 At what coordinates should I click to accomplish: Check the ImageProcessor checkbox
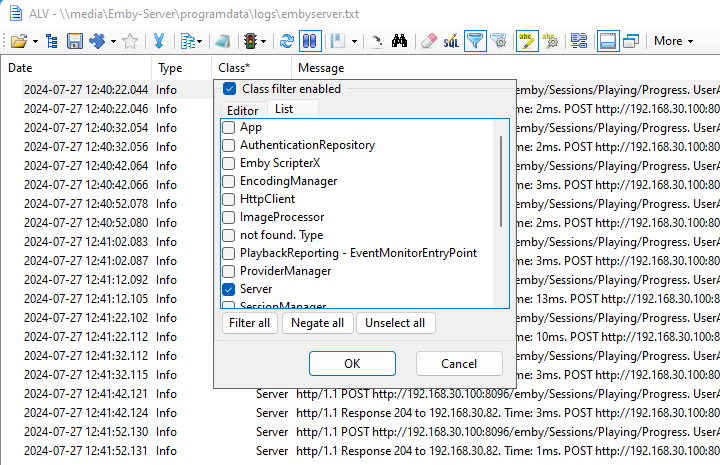click(x=228, y=217)
